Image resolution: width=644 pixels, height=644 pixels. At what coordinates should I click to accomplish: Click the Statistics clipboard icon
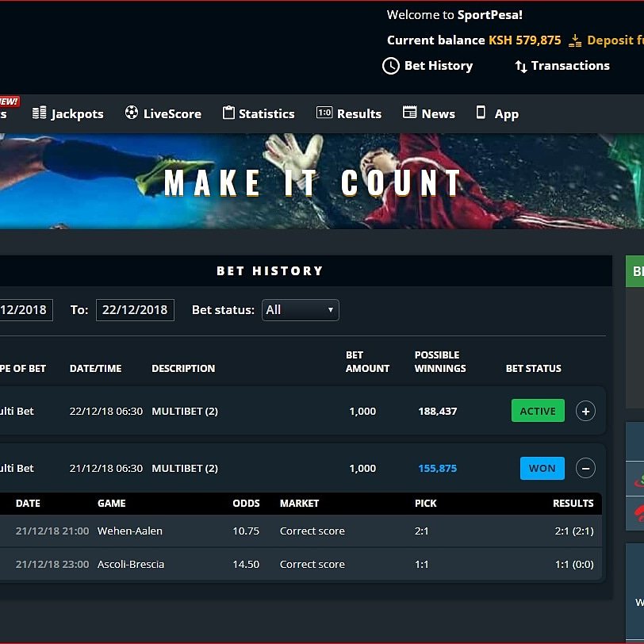(228, 112)
